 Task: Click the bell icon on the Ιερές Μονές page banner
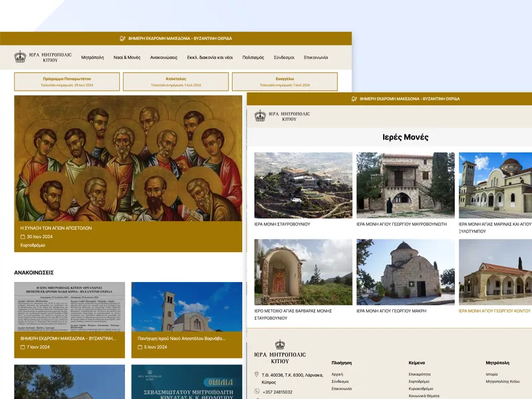coord(353,98)
